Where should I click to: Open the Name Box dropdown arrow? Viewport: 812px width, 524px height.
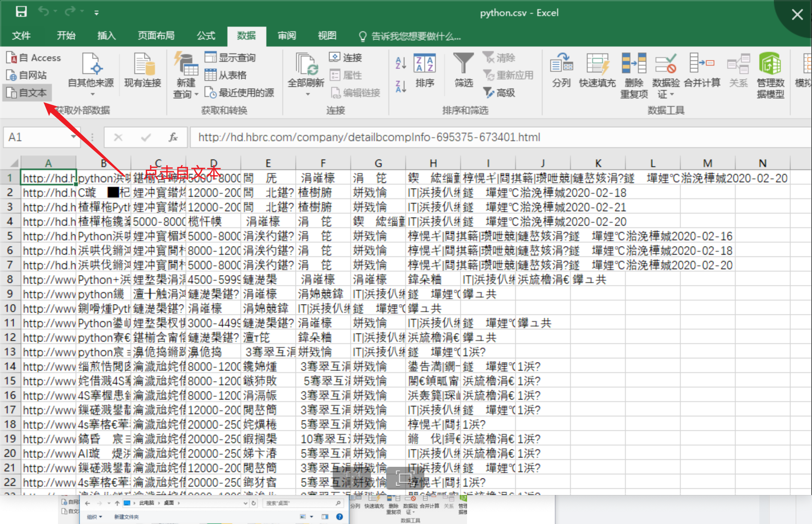click(74, 137)
